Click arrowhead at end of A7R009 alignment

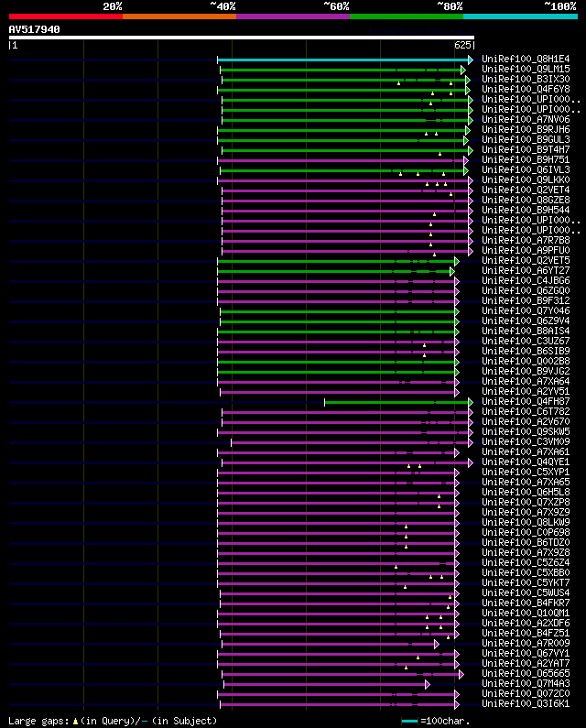437,644
